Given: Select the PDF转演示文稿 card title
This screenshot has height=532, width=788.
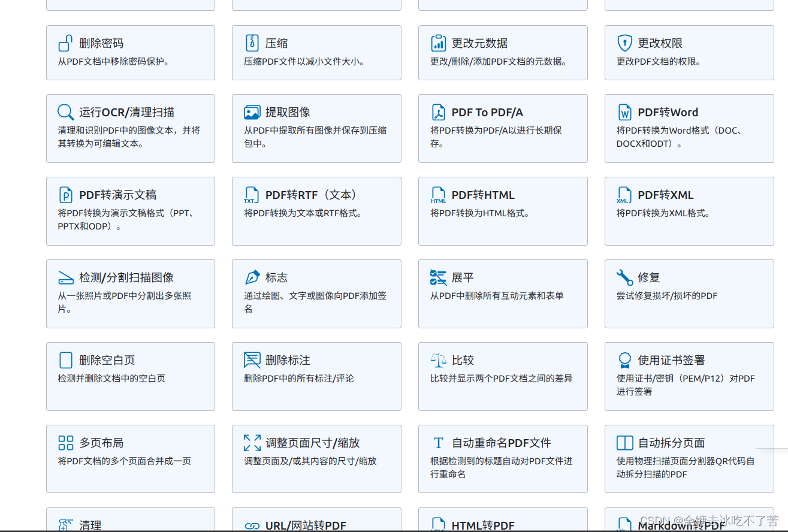Looking at the screenshot, I should [118, 195].
